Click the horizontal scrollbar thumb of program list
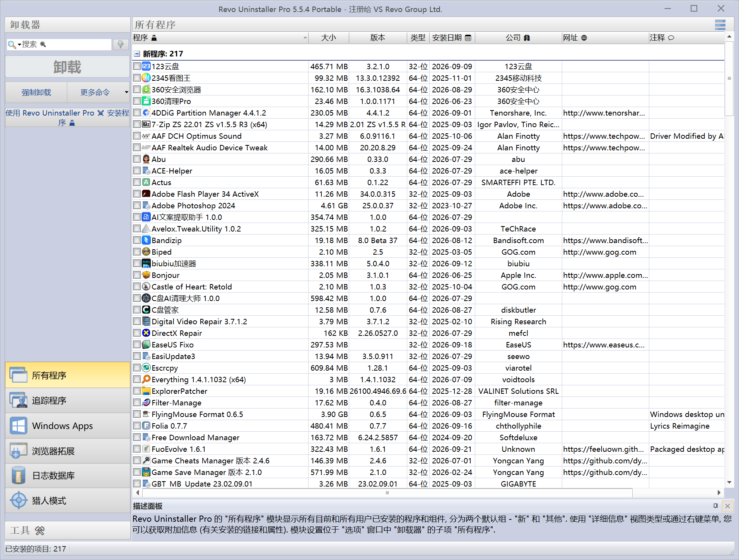739x560 pixels. pyautogui.click(x=387, y=492)
